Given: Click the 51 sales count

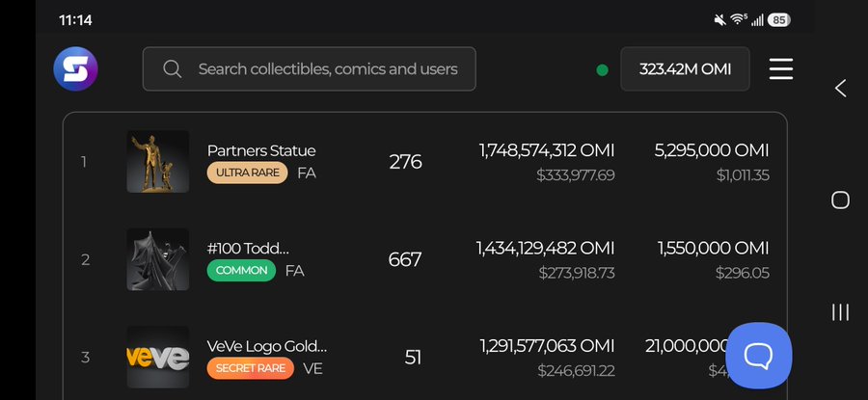Looking at the screenshot, I should [413, 358].
